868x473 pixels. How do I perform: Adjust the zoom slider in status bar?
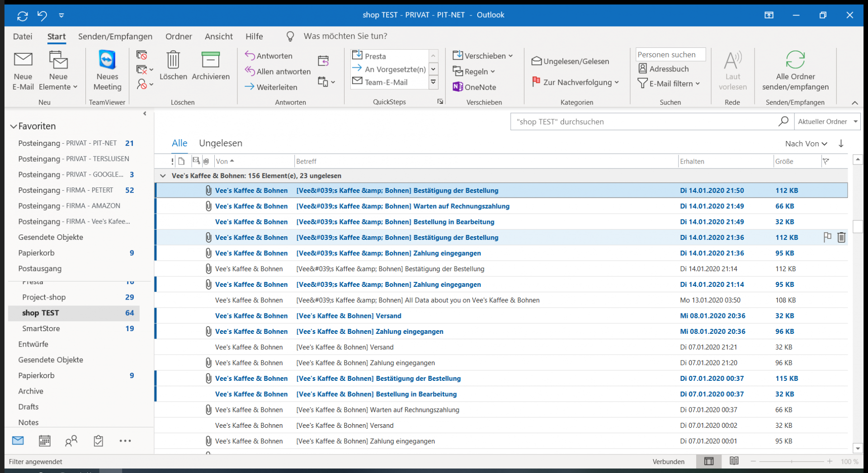click(x=791, y=461)
